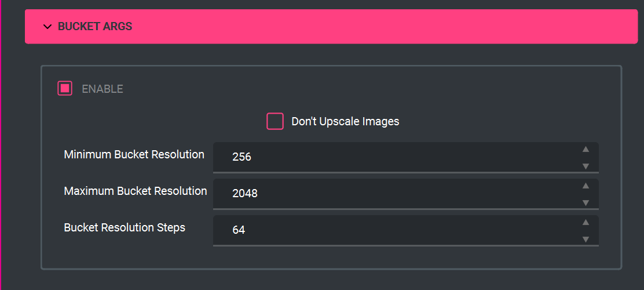Image resolution: width=644 pixels, height=290 pixels.
Task: Decrease Minimum Bucket Resolution with down arrow
Action: point(586,166)
